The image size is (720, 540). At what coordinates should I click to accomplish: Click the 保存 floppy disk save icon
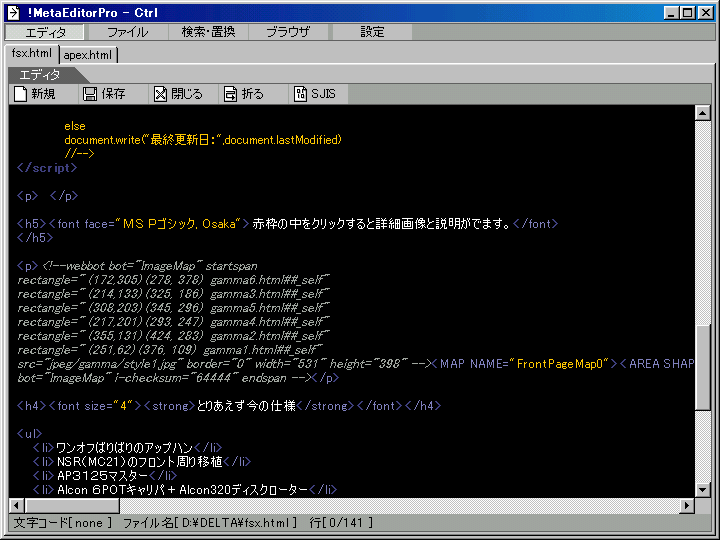[90, 94]
